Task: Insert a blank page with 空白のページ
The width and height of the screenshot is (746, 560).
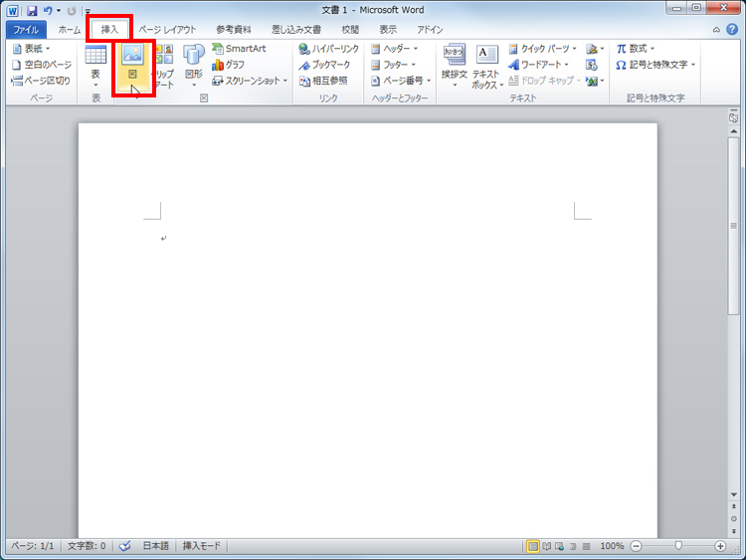Action: tap(42, 65)
